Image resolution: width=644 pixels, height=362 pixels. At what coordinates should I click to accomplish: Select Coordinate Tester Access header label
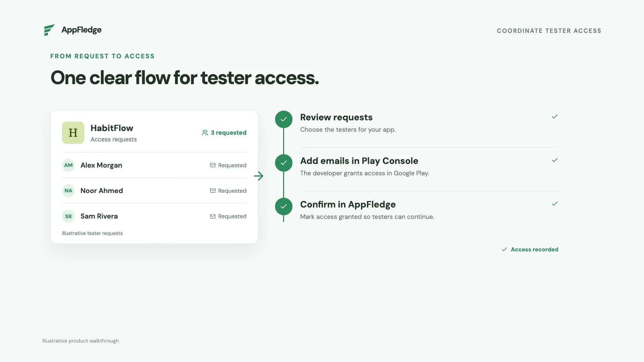pos(549,31)
